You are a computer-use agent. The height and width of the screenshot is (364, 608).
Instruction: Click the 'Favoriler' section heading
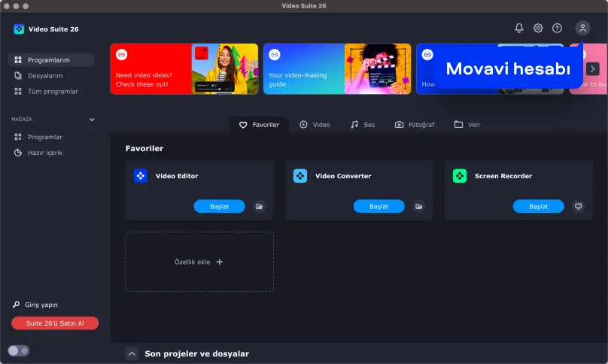(x=144, y=148)
